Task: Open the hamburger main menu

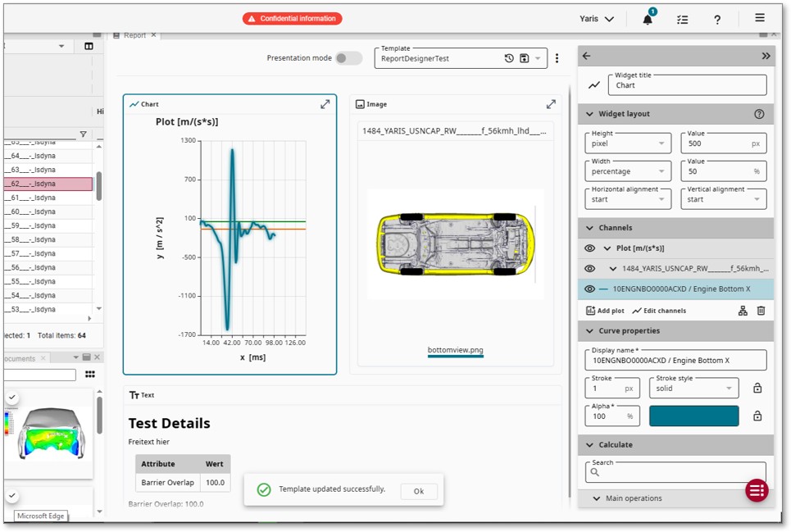Action: [760, 18]
